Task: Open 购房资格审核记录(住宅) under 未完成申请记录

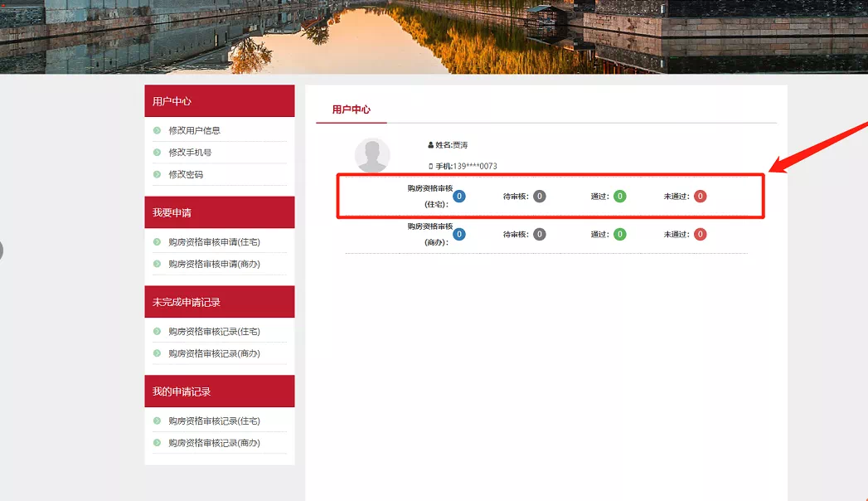Action: tap(214, 332)
